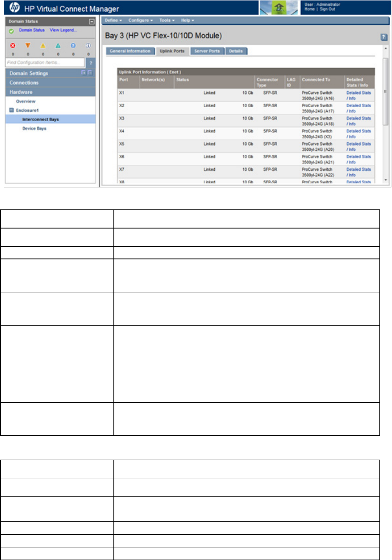Open the Help menu

tap(187, 20)
